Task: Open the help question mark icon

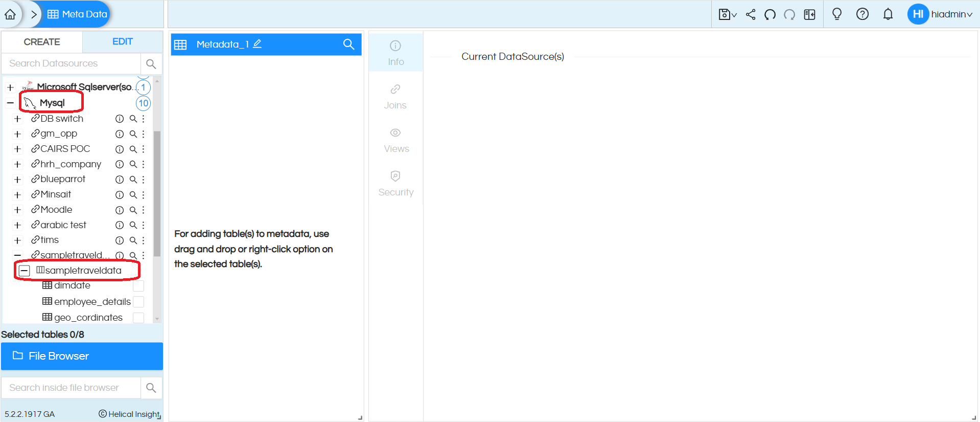Action: [862, 14]
